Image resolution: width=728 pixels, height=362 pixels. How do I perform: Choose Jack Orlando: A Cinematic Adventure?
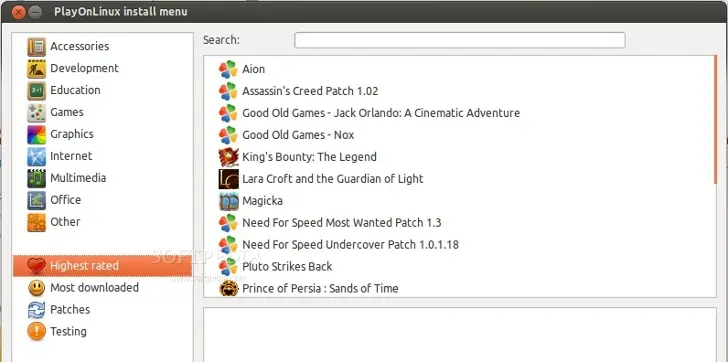click(381, 113)
